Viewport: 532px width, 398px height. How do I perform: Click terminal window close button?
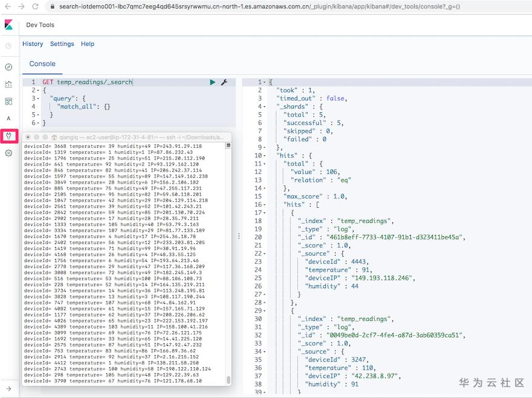(28, 137)
